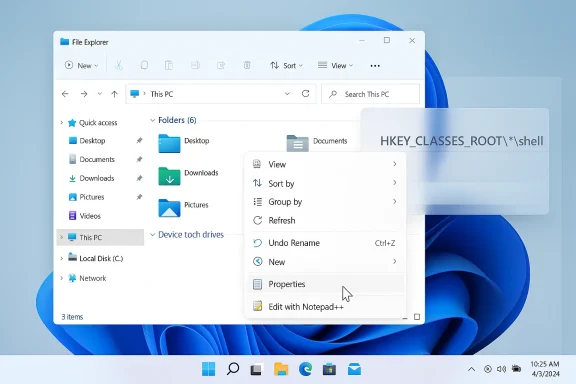Expand the address bar history dropdown
576x384 pixels.
[287, 94]
